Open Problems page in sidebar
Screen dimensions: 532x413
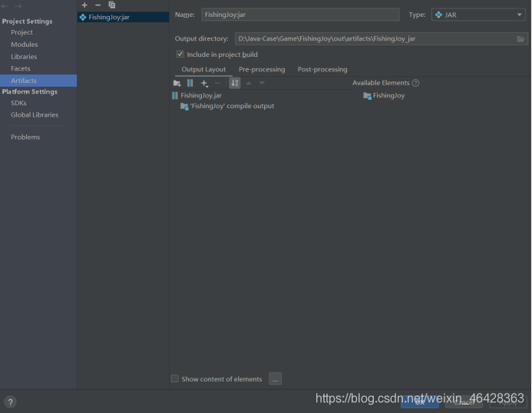tap(25, 137)
